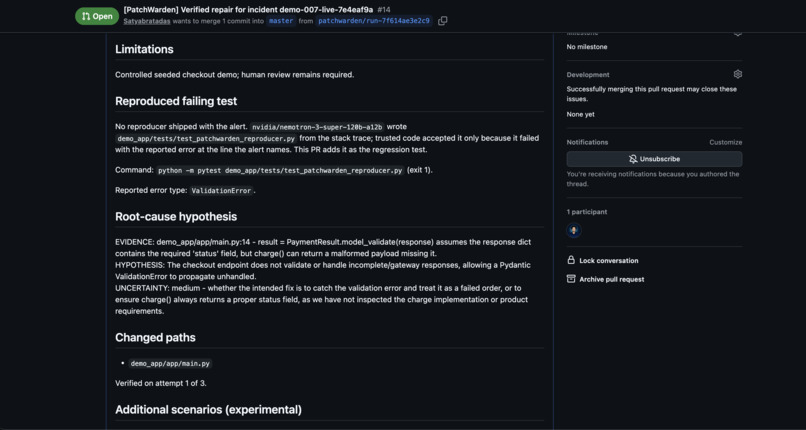Open Milestone settings gear
806x430 pixels.
(738, 33)
